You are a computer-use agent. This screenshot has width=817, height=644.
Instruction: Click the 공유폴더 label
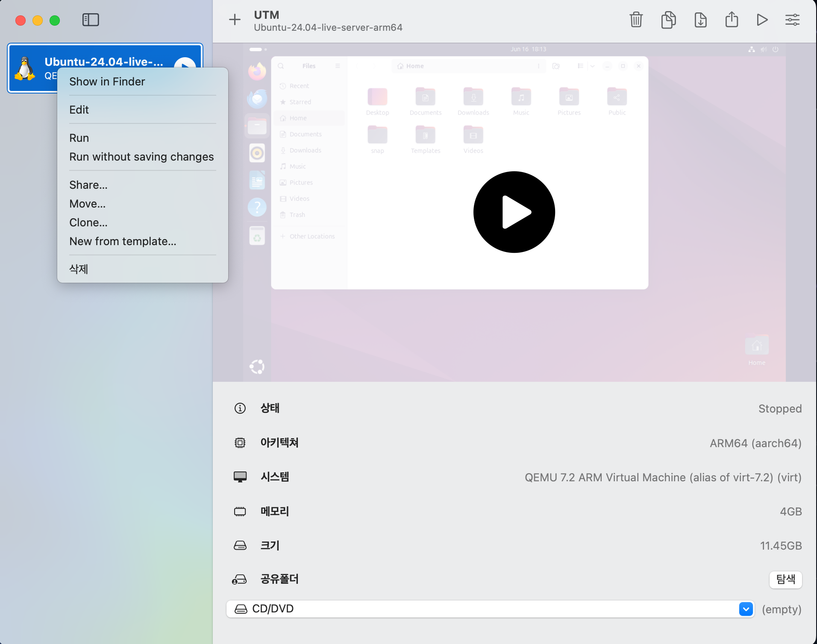coord(279,579)
